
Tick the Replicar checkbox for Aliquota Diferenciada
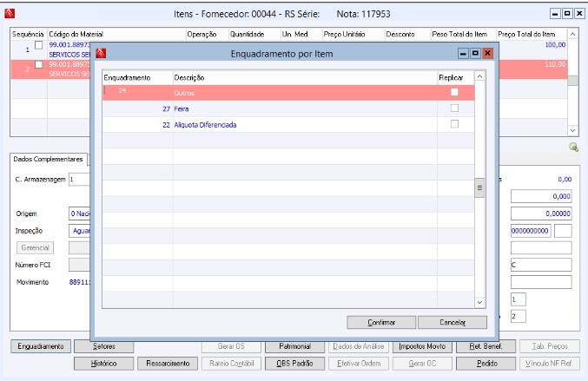454,124
